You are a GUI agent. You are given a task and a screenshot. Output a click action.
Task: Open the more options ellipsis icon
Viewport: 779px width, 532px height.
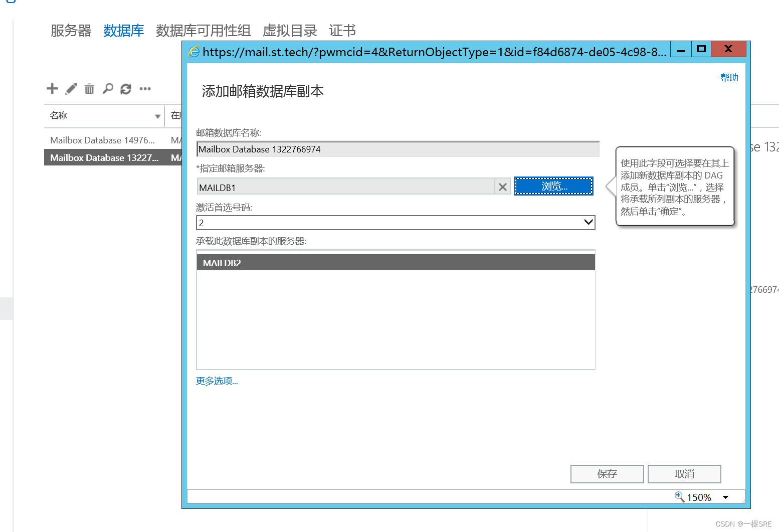pyautogui.click(x=145, y=89)
